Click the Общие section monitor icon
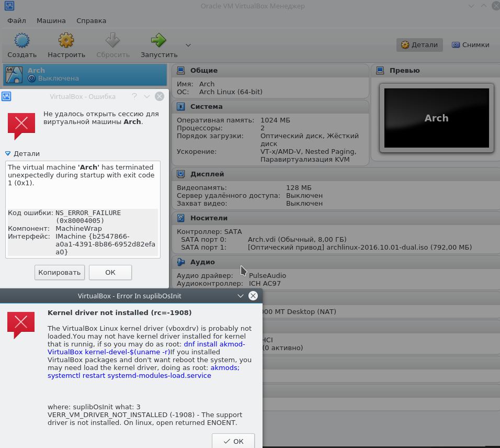 click(181, 71)
